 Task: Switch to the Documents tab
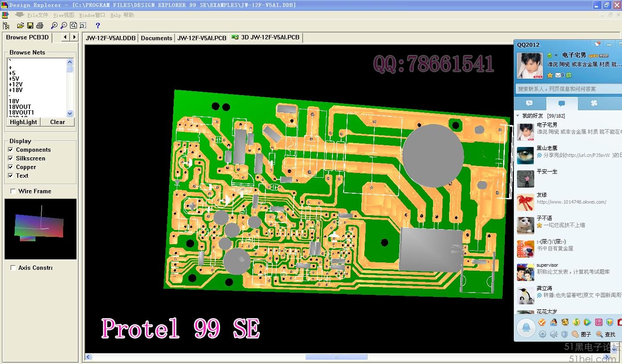point(156,38)
